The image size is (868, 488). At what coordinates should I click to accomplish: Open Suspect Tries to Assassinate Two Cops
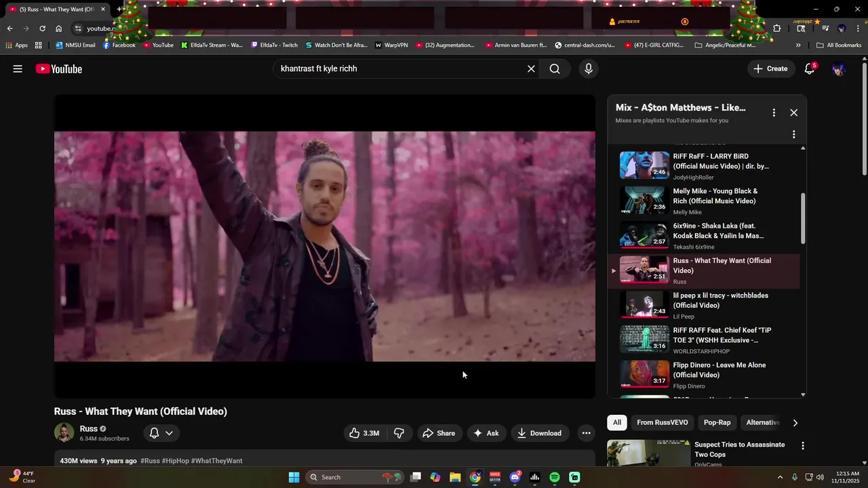(x=739, y=449)
